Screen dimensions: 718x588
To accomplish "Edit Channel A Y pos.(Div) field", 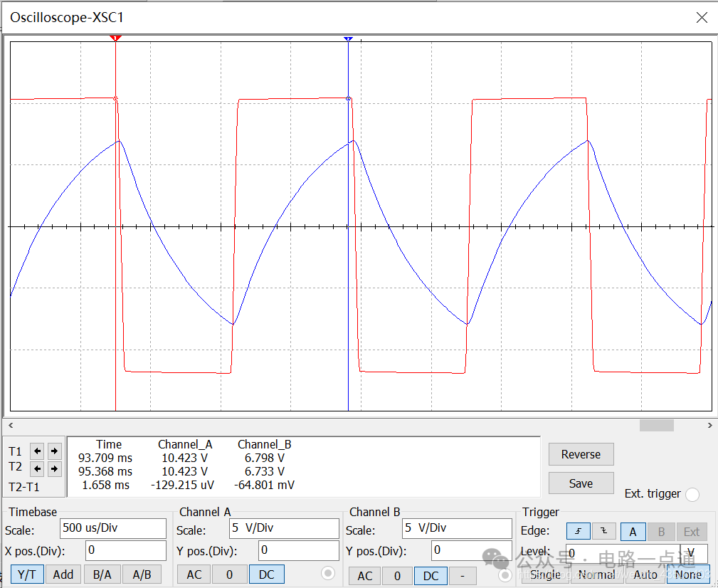I will click(299, 550).
